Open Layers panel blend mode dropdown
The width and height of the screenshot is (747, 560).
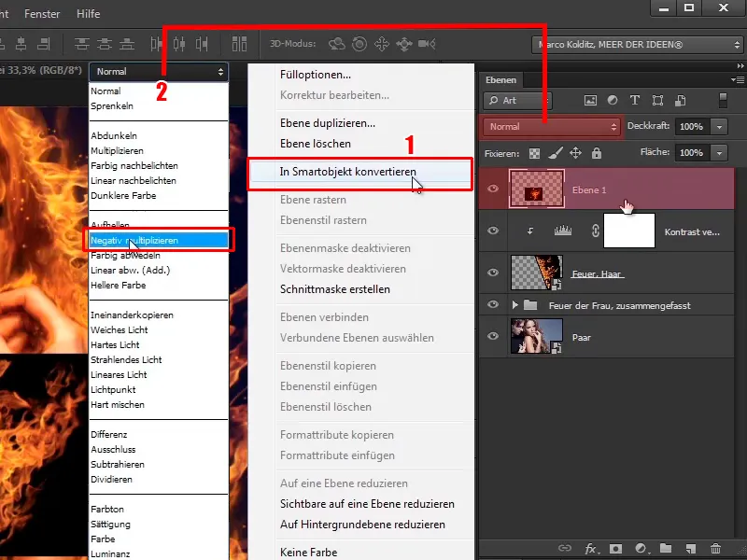[552, 127]
